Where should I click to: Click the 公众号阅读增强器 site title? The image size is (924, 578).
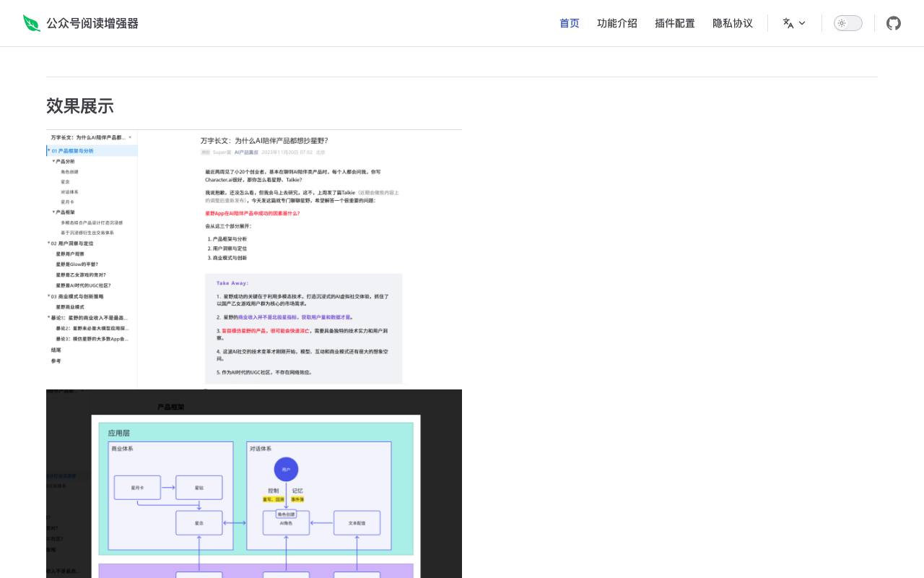click(92, 23)
